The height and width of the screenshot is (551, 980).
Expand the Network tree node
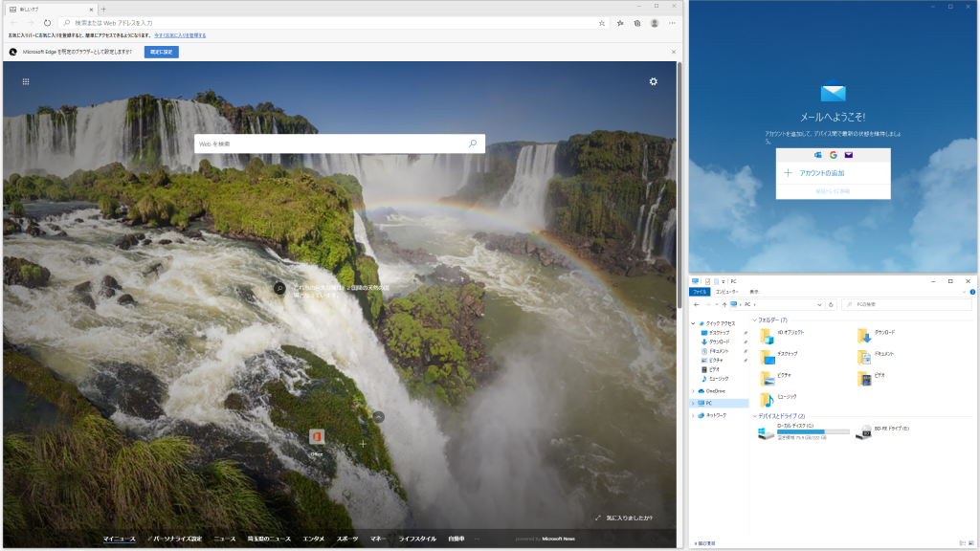[693, 415]
